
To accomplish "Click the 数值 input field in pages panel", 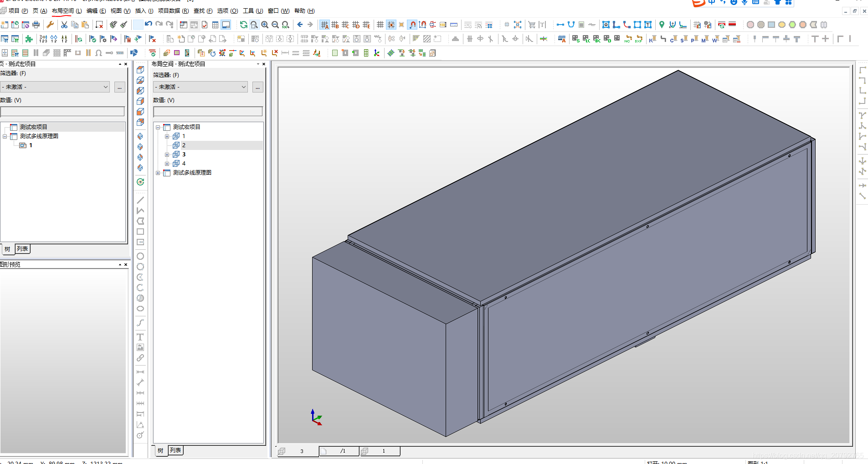I will click(x=62, y=112).
